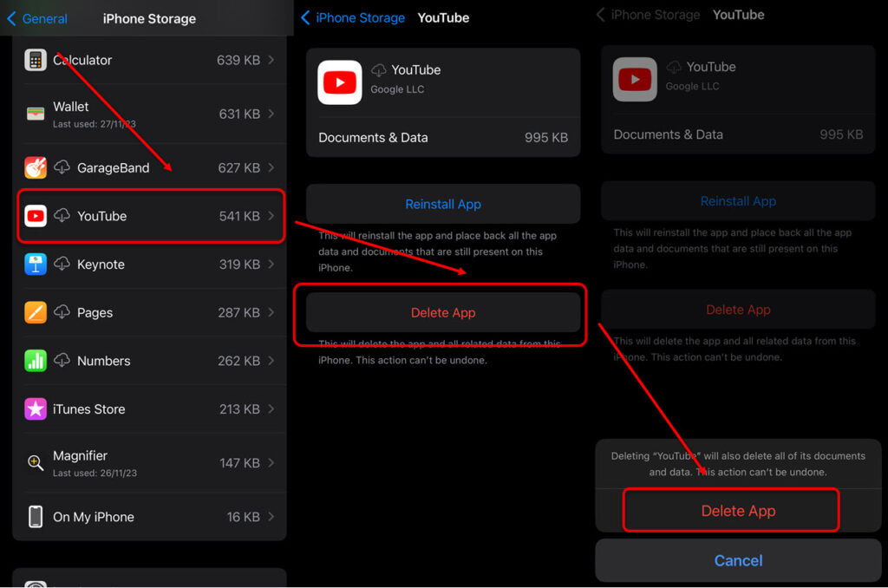Tap 'Deleting YouTube will also delete' warning text
The height and width of the screenshot is (588, 888).
[x=738, y=464]
